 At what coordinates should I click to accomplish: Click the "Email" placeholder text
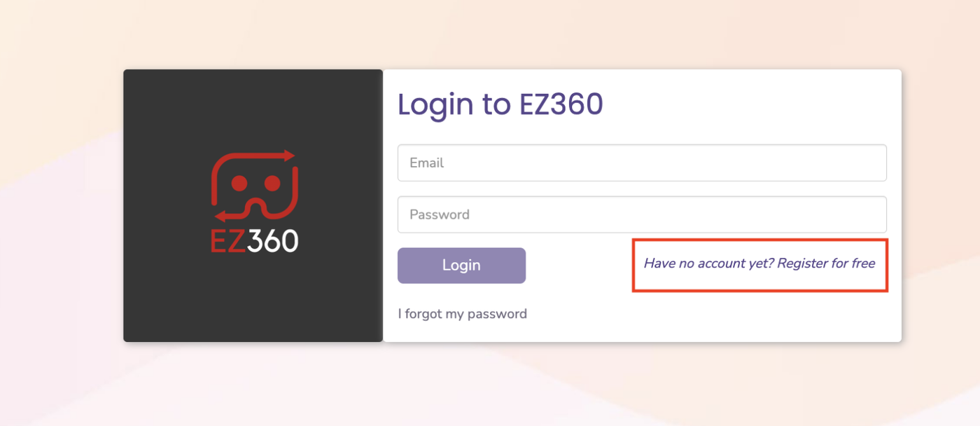click(x=427, y=163)
